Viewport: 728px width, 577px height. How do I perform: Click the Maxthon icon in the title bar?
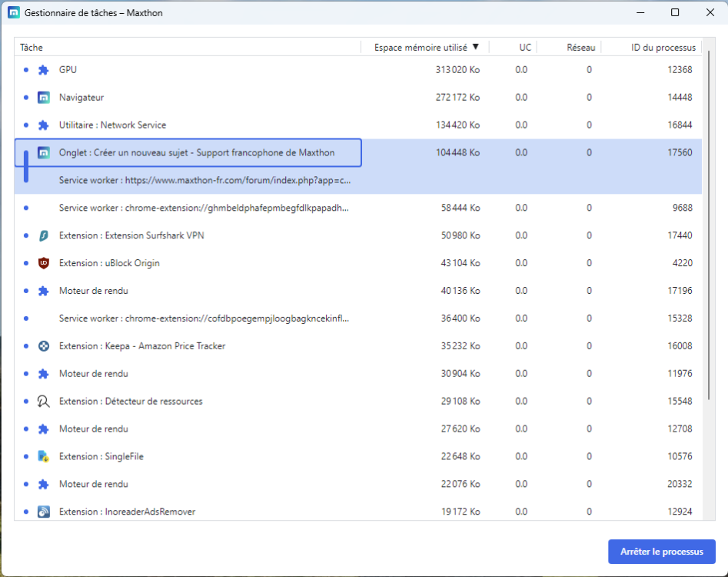tap(13, 13)
